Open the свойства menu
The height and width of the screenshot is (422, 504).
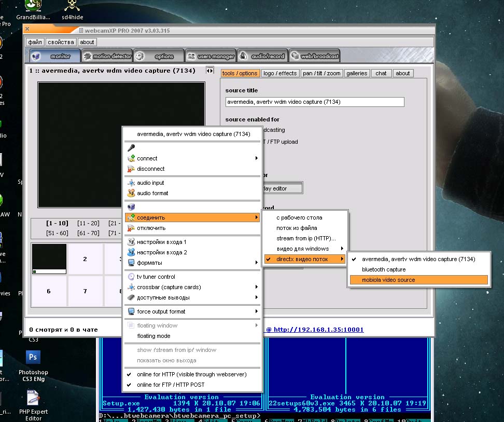pos(61,42)
